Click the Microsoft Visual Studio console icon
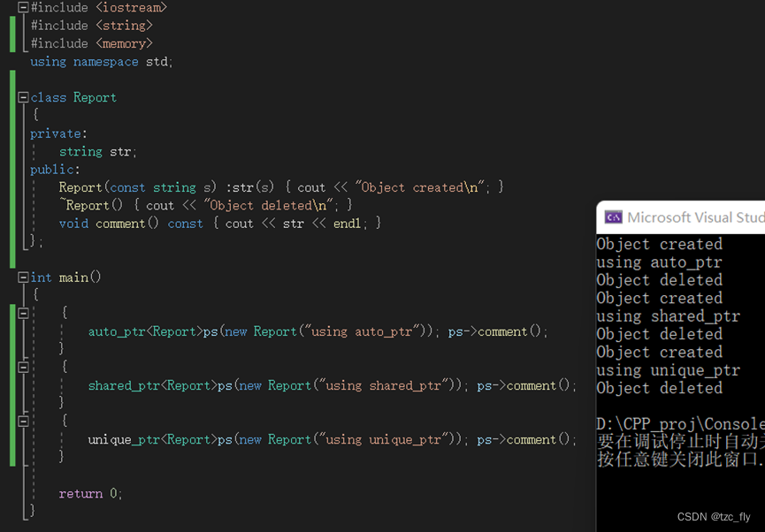This screenshot has width=765, height=532. (x=613, y=217)
